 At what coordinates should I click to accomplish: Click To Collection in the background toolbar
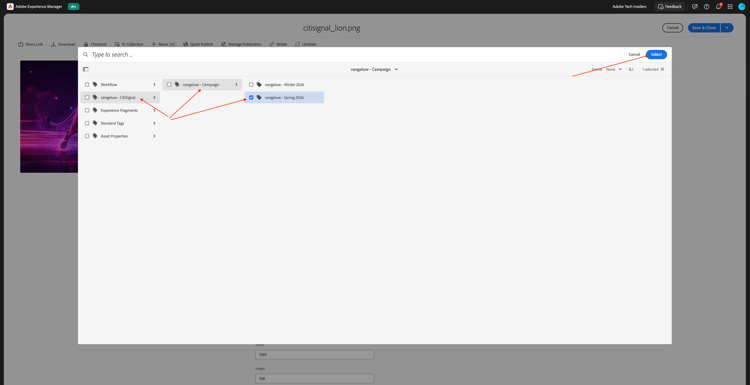(x=129, y=44)
